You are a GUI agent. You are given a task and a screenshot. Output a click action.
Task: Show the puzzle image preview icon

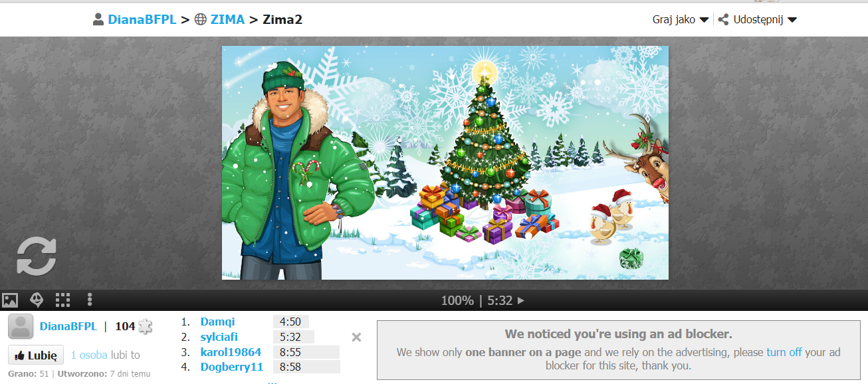pyautogui.click(x=10, y=300)
